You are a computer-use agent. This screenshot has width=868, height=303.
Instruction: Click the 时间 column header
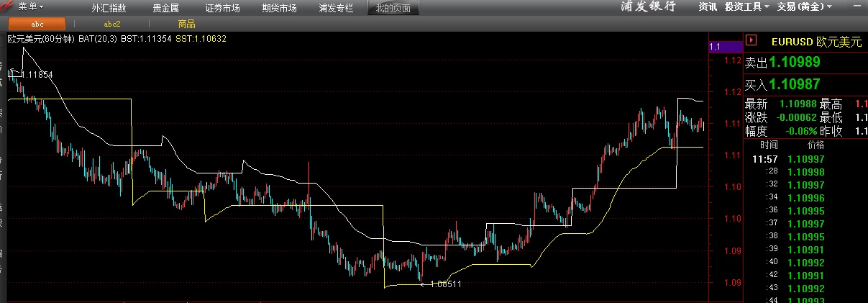769,145
